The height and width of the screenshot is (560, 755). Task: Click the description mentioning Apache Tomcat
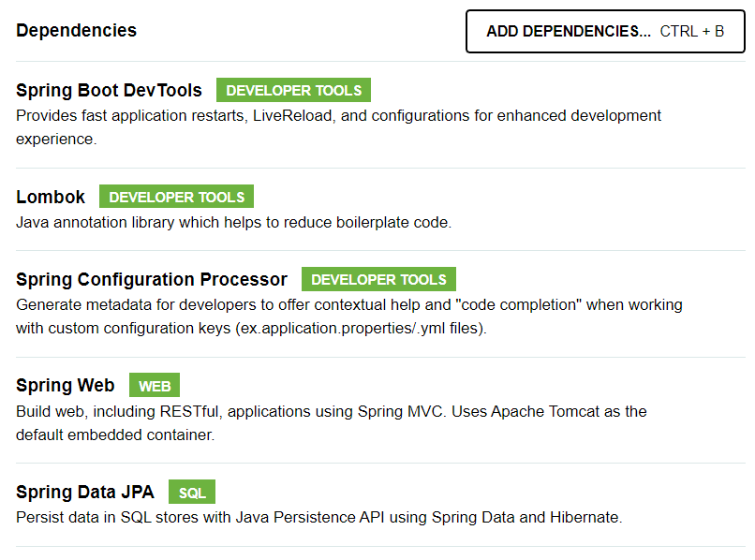point(330,411)
